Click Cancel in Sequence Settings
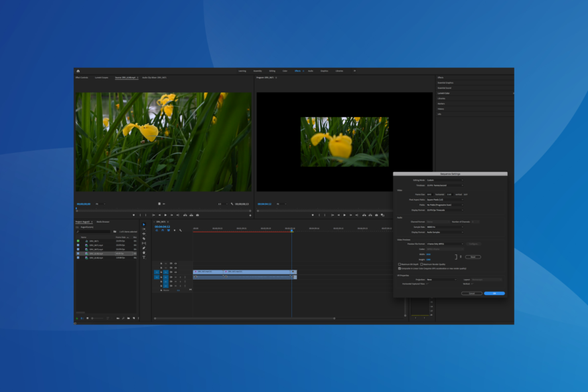588x392 pixels. click(472, 293)
